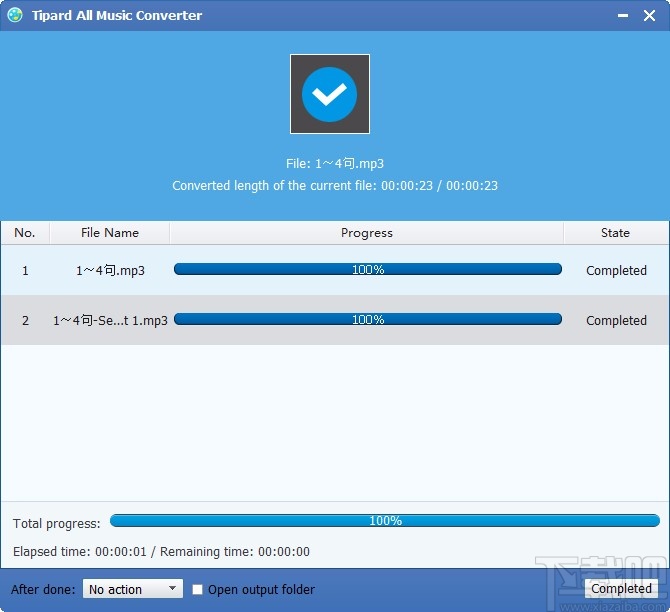Viewport: 670px width, 612px height.
Task: Click the progress bar for file 2
Action: click(367, 319)
